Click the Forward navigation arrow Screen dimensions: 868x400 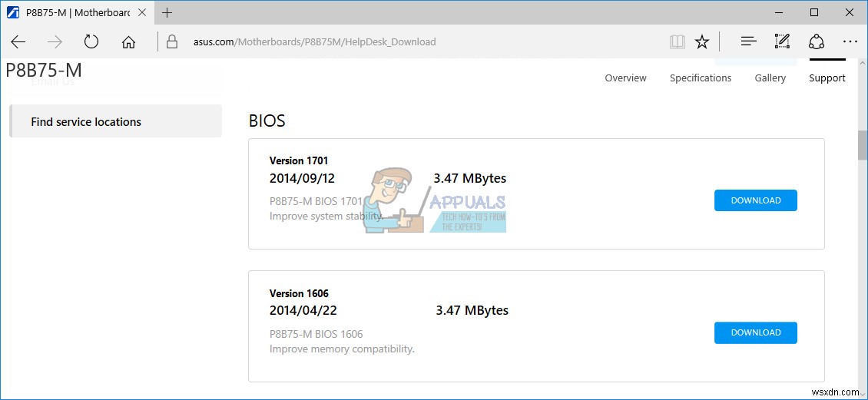click(x=55, y=41)
